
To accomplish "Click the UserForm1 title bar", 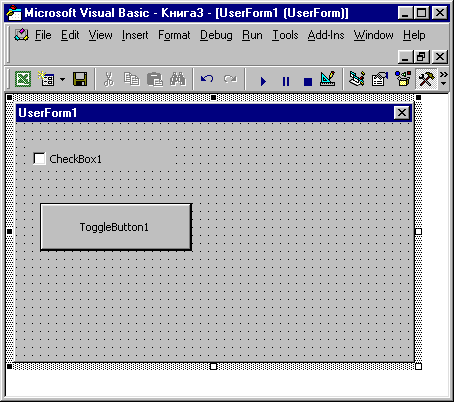I will click(214, 113).
